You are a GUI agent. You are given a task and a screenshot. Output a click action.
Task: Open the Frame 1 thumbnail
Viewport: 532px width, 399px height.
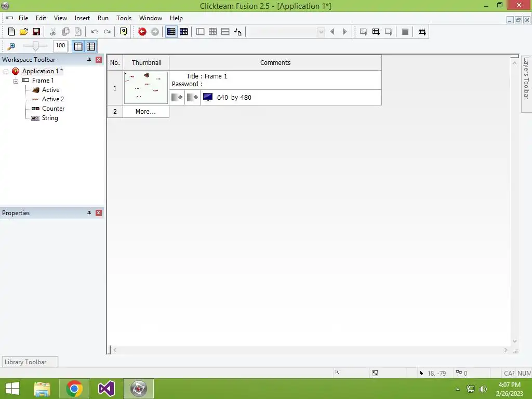[146, 87]
